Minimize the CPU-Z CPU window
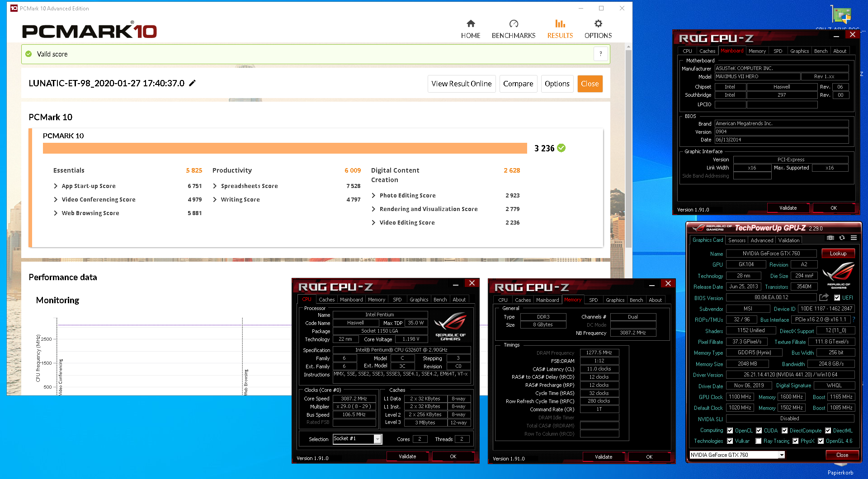Viewport: 868px width, 479px height. tap(455, 284)
